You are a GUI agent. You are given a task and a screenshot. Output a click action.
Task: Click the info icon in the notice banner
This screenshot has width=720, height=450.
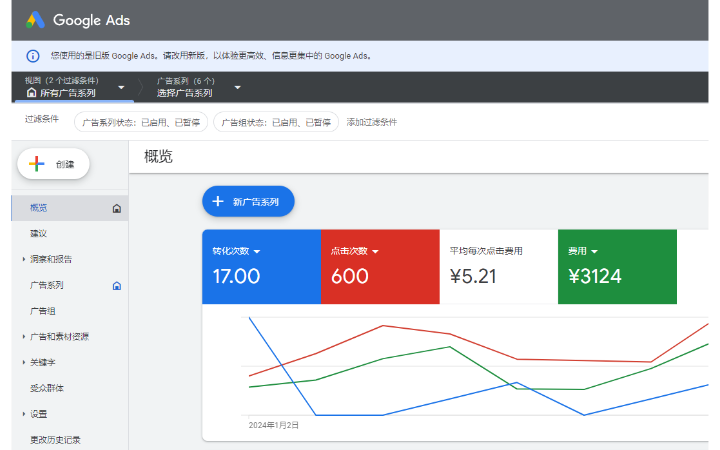(33, 56)
